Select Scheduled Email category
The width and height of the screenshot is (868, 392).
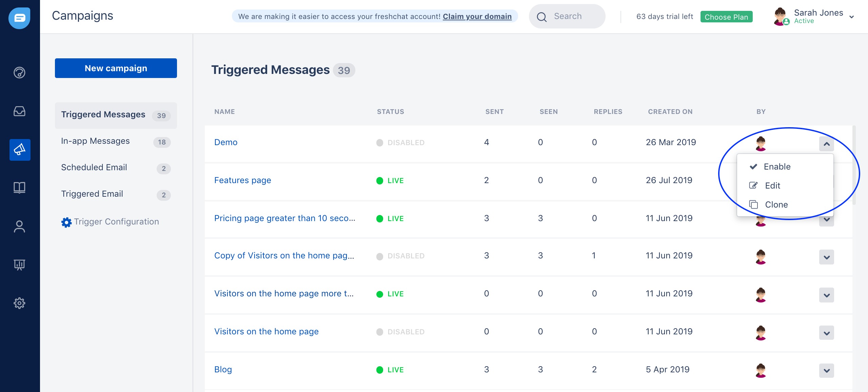[116, 168]
